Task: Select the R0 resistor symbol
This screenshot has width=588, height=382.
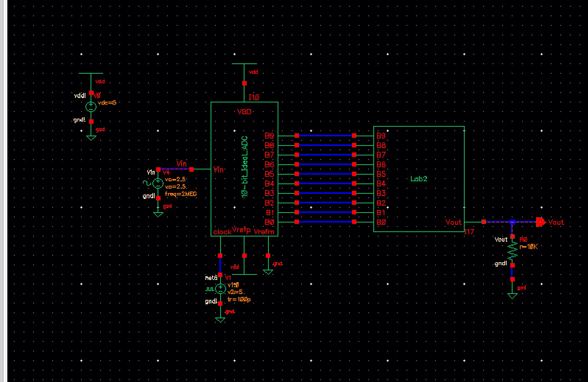Action: click(x=512, y=251)
